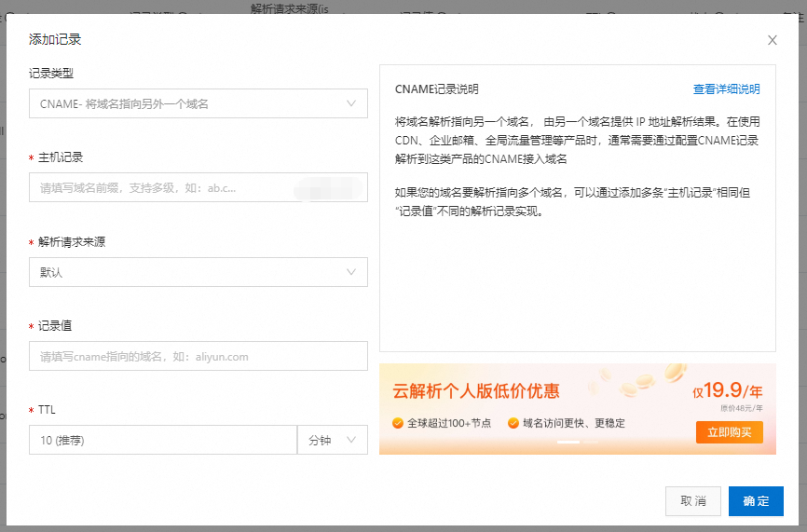Viewport: 807px width, 532px height.
Task: Click the 云解析个人版低价优惠 banner title
Action: [x=476, y=391]
